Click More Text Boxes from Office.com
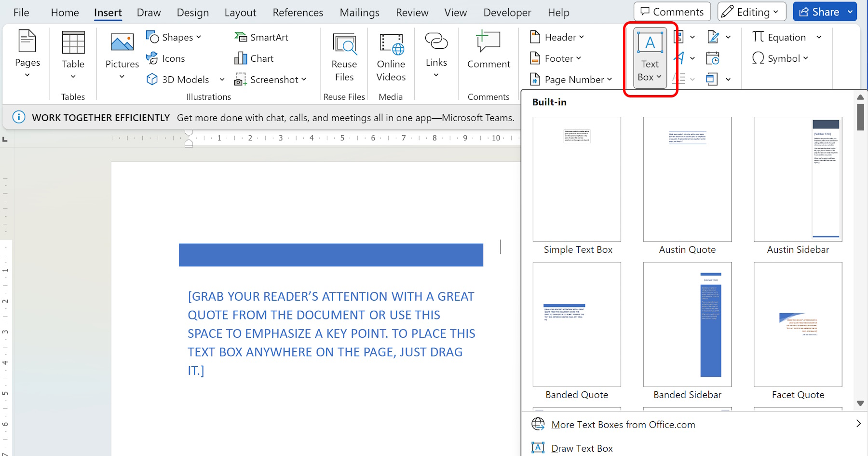The width and height of the screenshot is (868, 456). (x=623, y=424)
